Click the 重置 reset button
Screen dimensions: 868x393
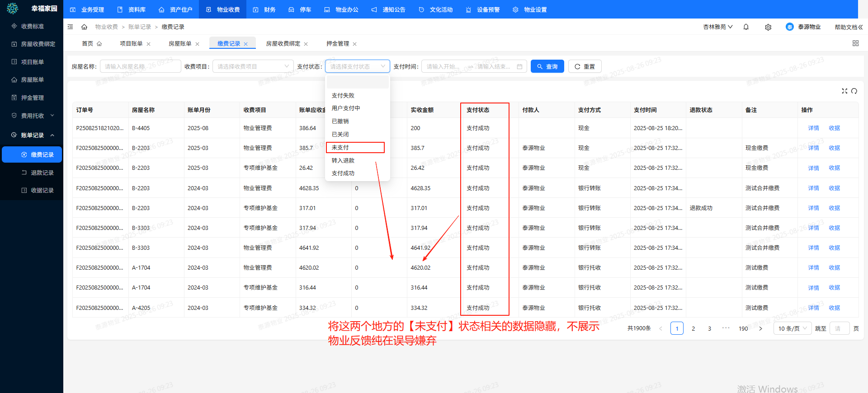585,67
